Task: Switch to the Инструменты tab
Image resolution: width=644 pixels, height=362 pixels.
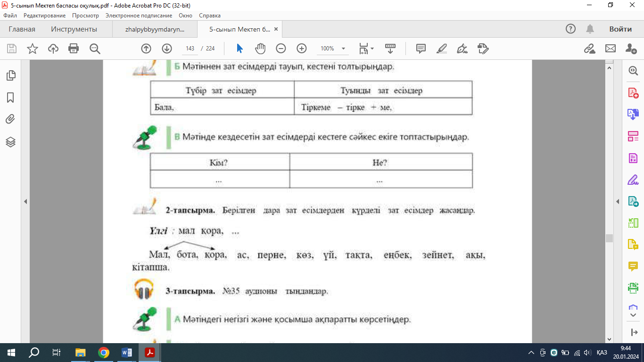Action: [74, 29]
